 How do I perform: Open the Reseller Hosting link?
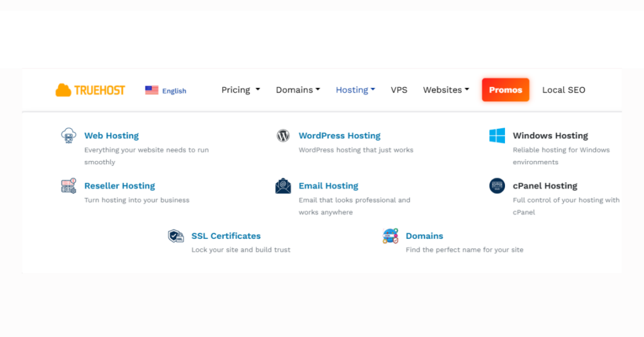119,185
